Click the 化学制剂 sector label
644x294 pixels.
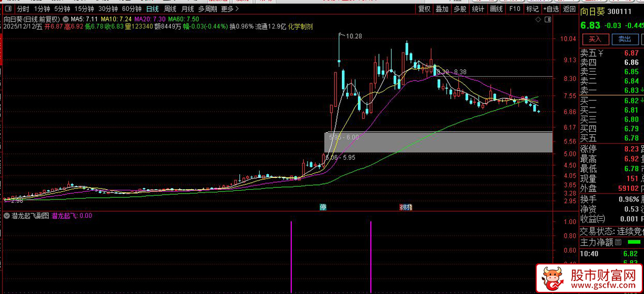[x=301, y=26]
